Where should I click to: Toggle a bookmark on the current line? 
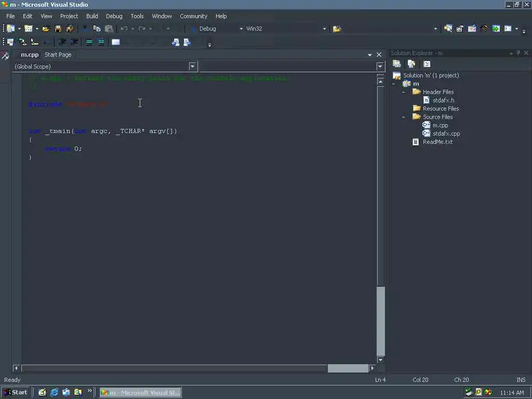click(116, 42)
